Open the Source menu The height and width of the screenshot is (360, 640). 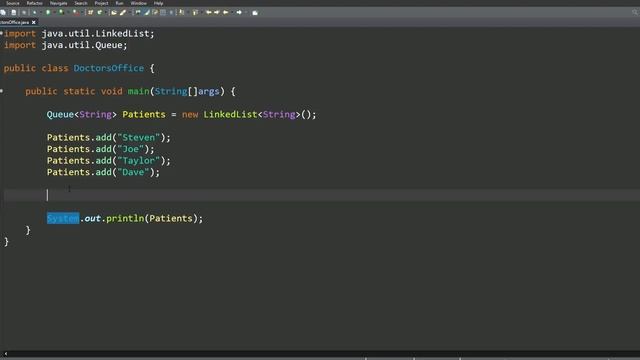click(12, 3)
